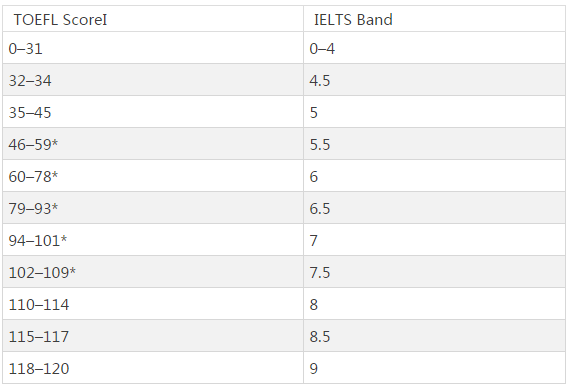Viewport: 568px width, 387px height.
Task: Select the 32–34 TOEFL score cell
Action: pos(153,80)
